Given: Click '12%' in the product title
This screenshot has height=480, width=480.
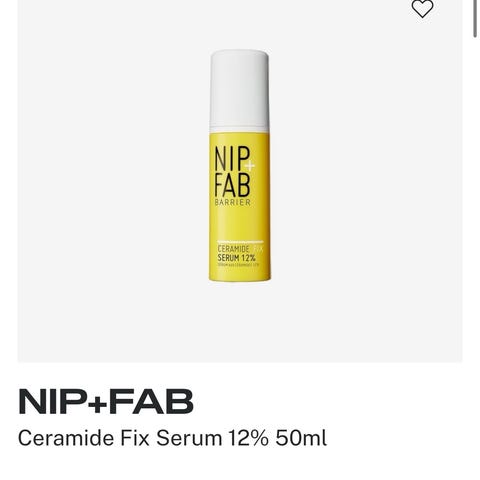Looking at the screenshot, I should click(x=248, y=438).
